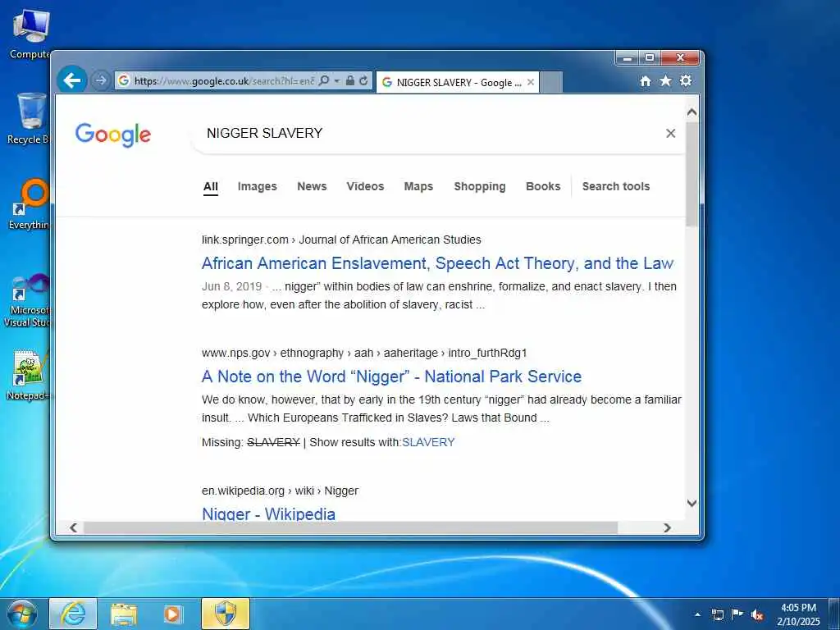Open the Search tools options
840x630 pixels.
coord(616,186)
